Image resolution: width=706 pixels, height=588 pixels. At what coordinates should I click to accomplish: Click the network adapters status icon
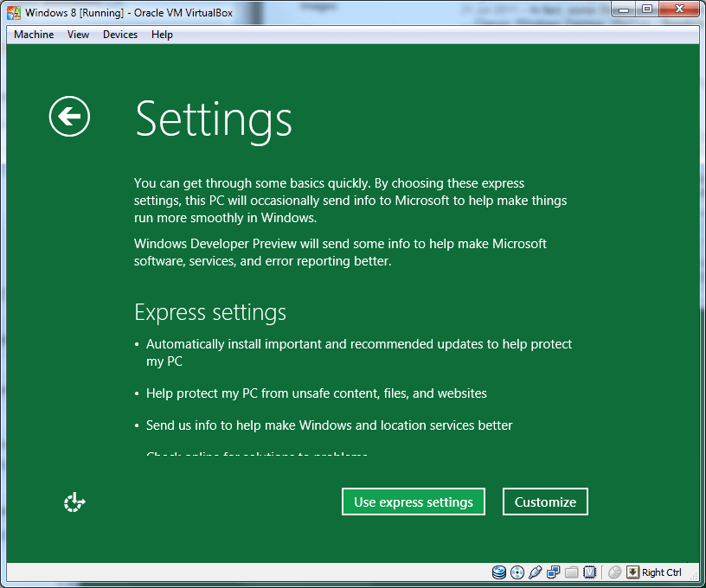click(x=554, y=572)
